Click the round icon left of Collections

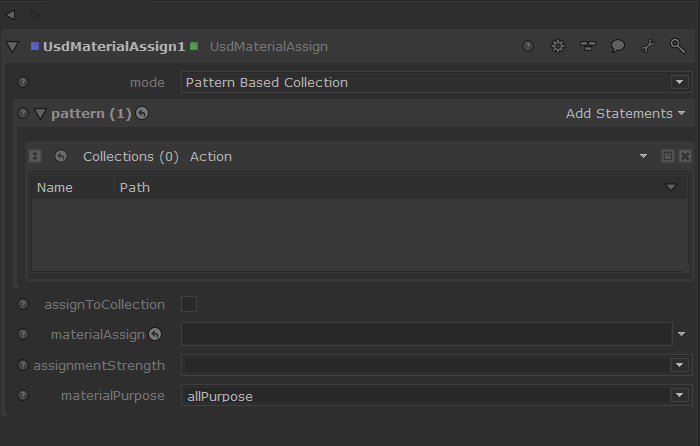click(x=61, y=156)
